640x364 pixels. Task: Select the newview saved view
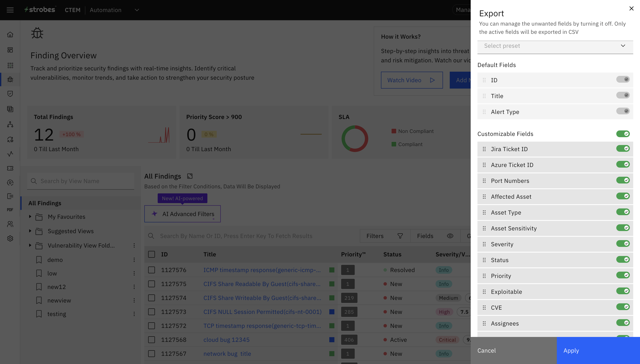click(x=59, y=300)
